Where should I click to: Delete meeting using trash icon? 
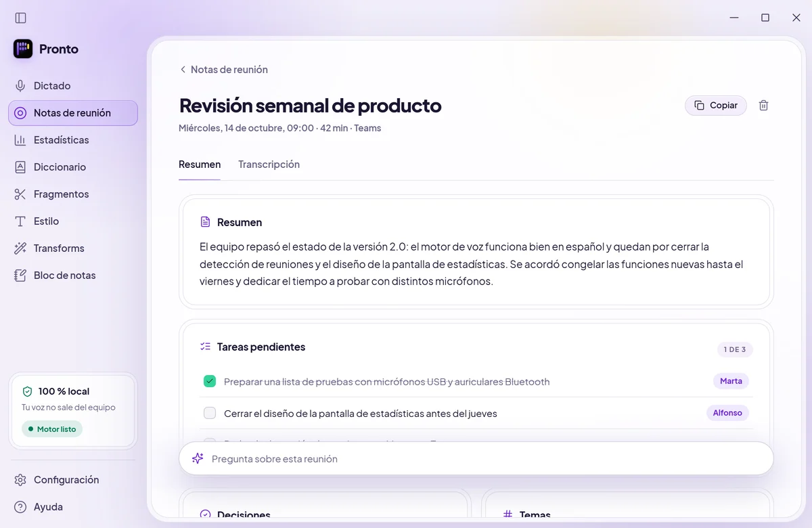tap(764, 106)
